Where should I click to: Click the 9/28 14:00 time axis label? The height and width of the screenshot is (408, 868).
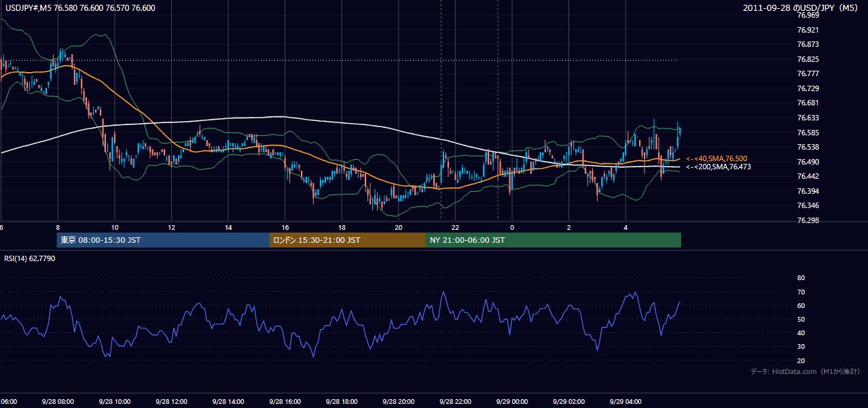pos(228,402)
